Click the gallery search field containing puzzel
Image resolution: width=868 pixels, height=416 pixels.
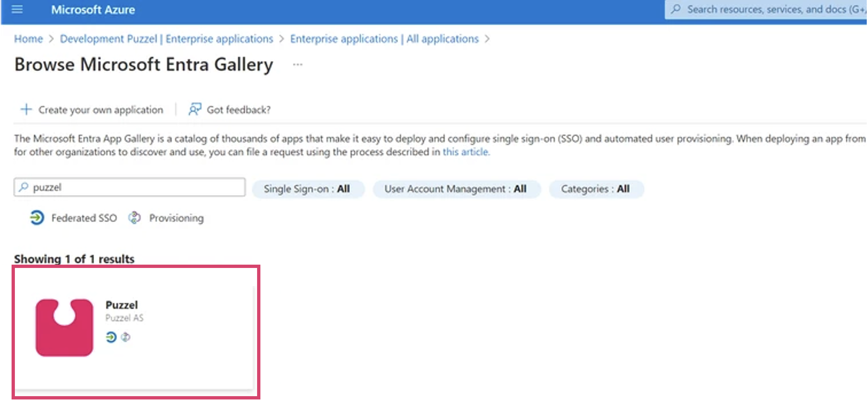[x=130, y=187]
